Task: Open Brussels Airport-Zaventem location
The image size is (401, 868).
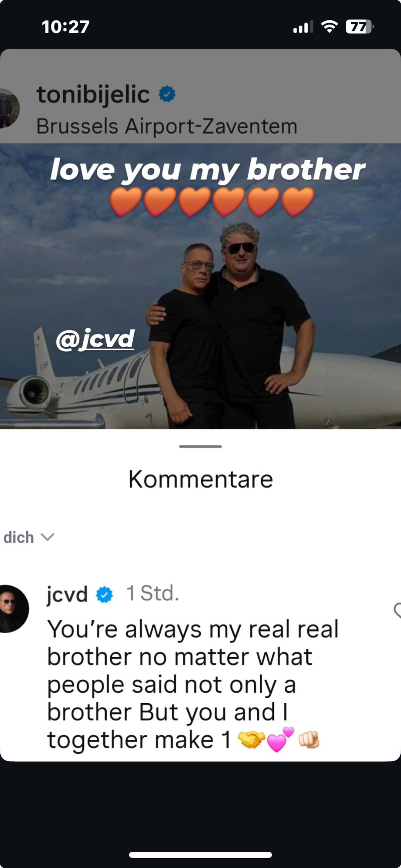Action: pos(167,126)
